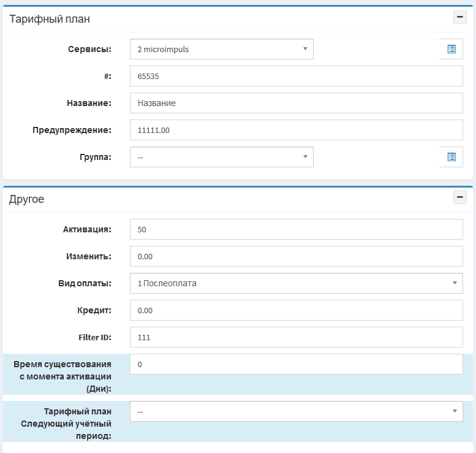Click into the Название text field
Image resolution: width=476 pixels, height=453 pixels.
(x=296, y=103)
